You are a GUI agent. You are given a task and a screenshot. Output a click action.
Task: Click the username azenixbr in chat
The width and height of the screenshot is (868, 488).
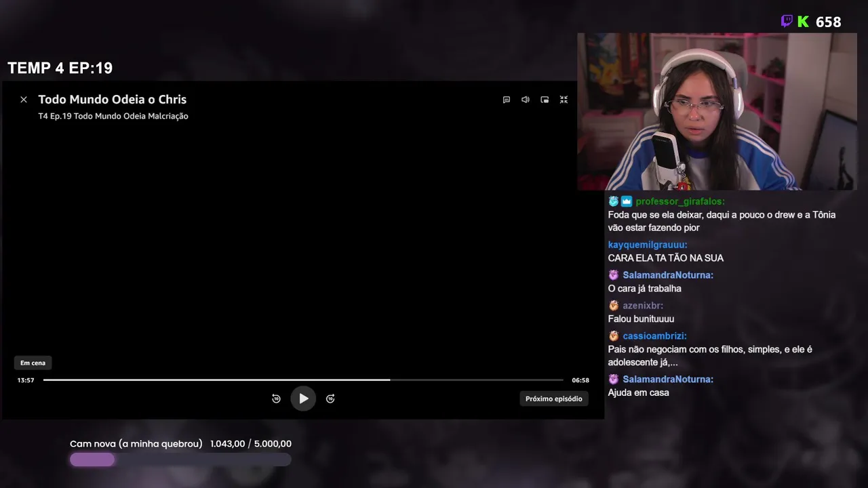(643, 306)
